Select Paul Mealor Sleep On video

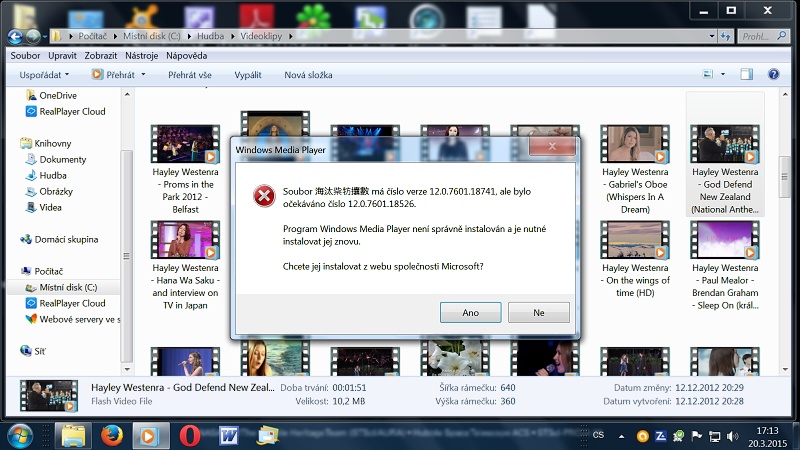(725, 265)
